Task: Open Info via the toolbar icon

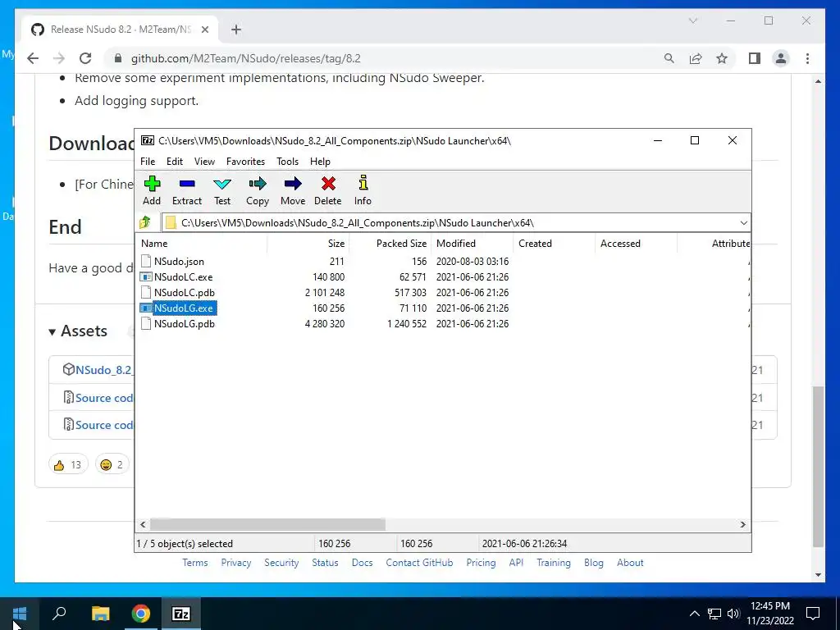Action: click(x=363, y=190)
